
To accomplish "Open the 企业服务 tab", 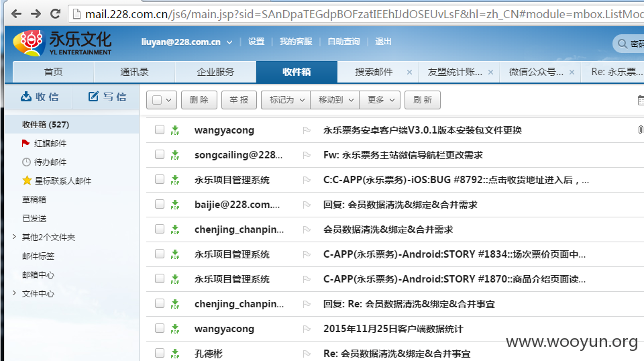I will (215, 72).
